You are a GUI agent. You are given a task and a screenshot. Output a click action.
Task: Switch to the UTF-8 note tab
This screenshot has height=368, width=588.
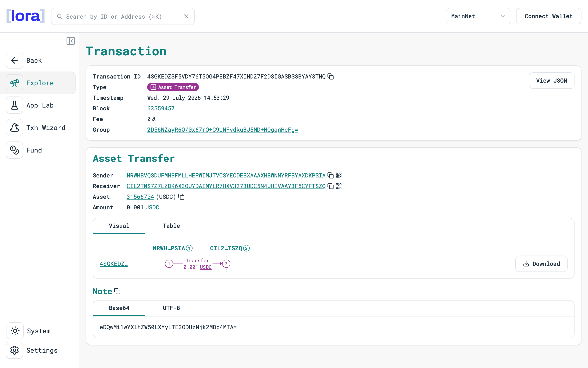pyautogui.click(x=171, y=308)
